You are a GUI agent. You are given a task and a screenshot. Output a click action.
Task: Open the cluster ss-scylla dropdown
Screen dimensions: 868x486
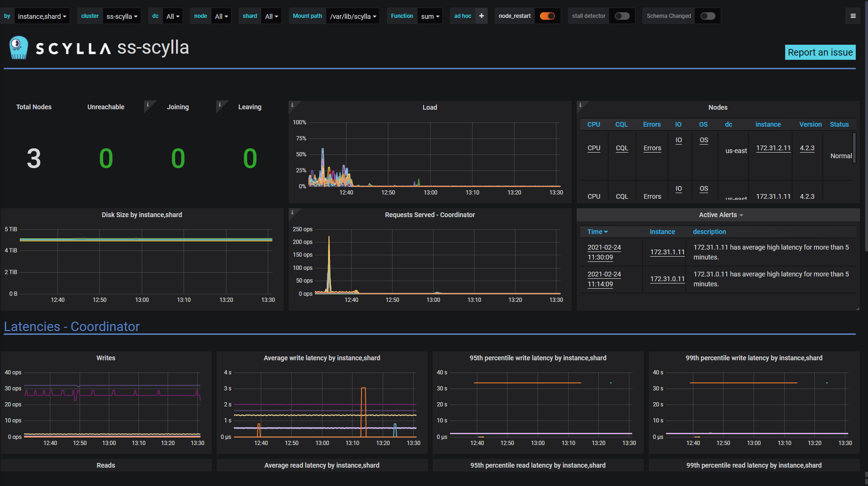122,16
